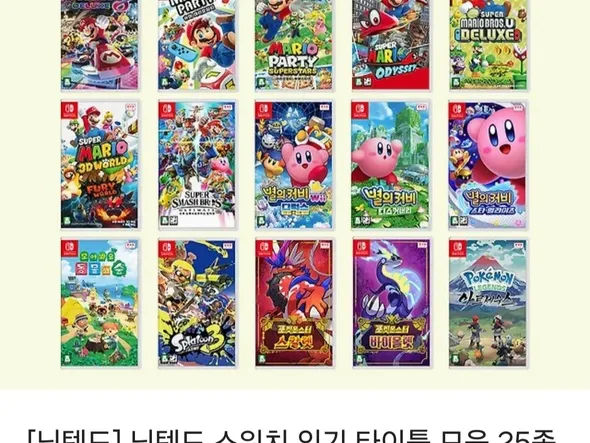Click Switch logo on Animal Crossing cover
This screenshot has height=443, width=590.
(x=69, y=248)
